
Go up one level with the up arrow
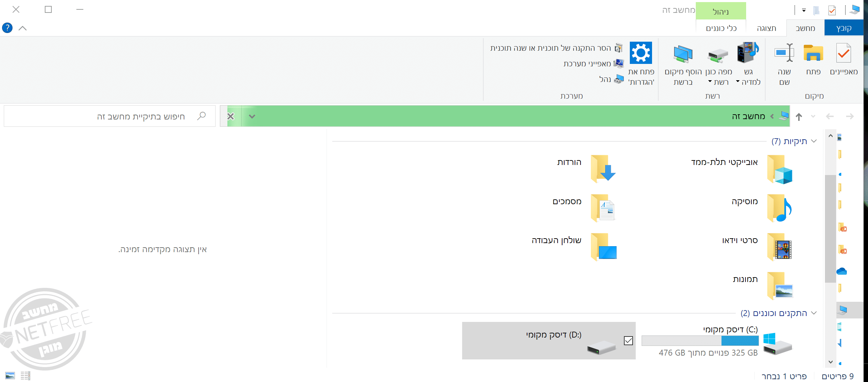[x=799, y=117]
